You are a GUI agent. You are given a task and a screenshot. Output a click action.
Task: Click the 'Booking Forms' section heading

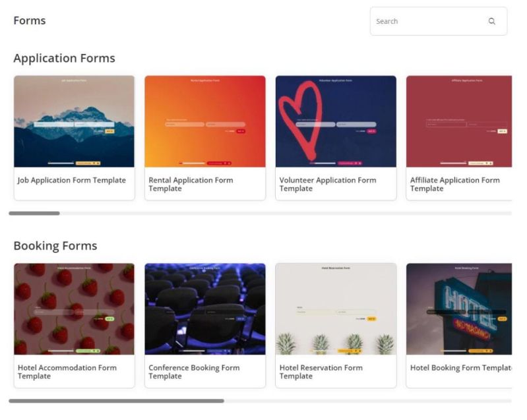click(x=55, y=246)
